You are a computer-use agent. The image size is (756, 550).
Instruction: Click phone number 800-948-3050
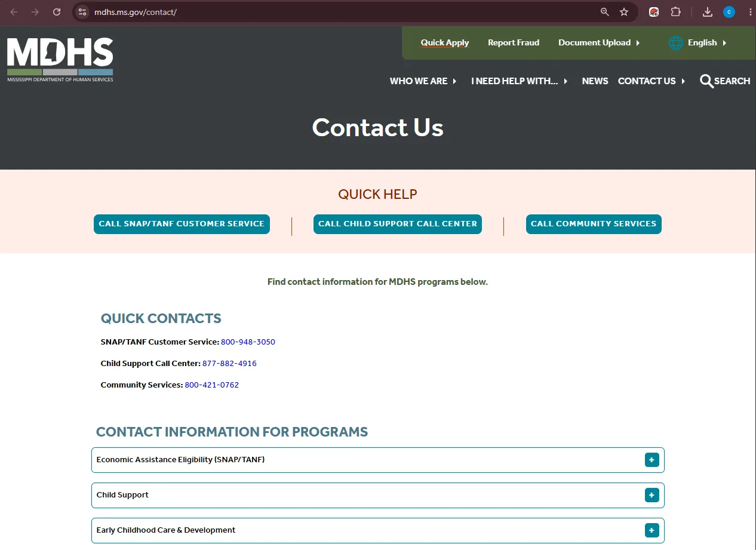click(x=248, y=342)
